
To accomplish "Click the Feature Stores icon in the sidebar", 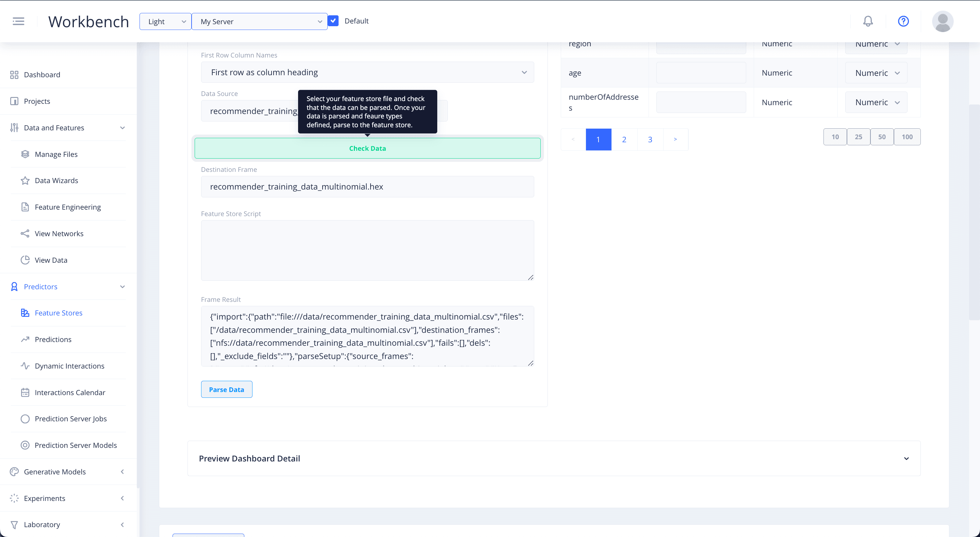I will click(25, 312).
